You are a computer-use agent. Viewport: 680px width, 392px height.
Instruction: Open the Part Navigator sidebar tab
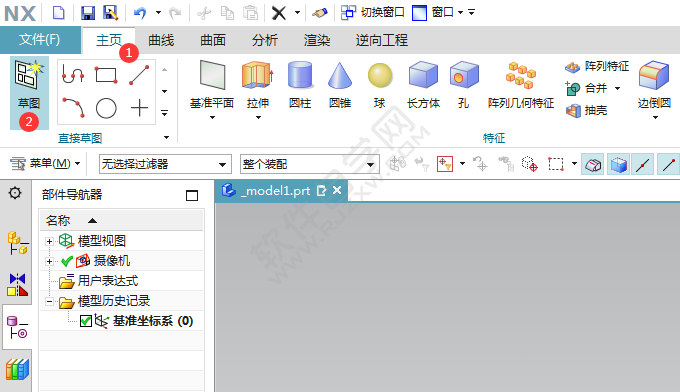coord(17,327)
